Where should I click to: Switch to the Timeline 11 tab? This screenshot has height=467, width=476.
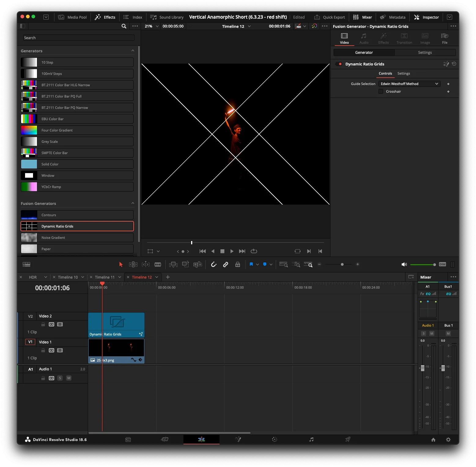[x=105, y=277]
